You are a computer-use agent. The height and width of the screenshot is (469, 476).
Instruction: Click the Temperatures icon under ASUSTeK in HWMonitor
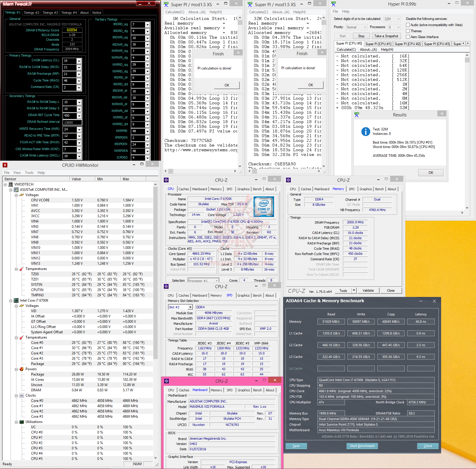click(22, 269)
